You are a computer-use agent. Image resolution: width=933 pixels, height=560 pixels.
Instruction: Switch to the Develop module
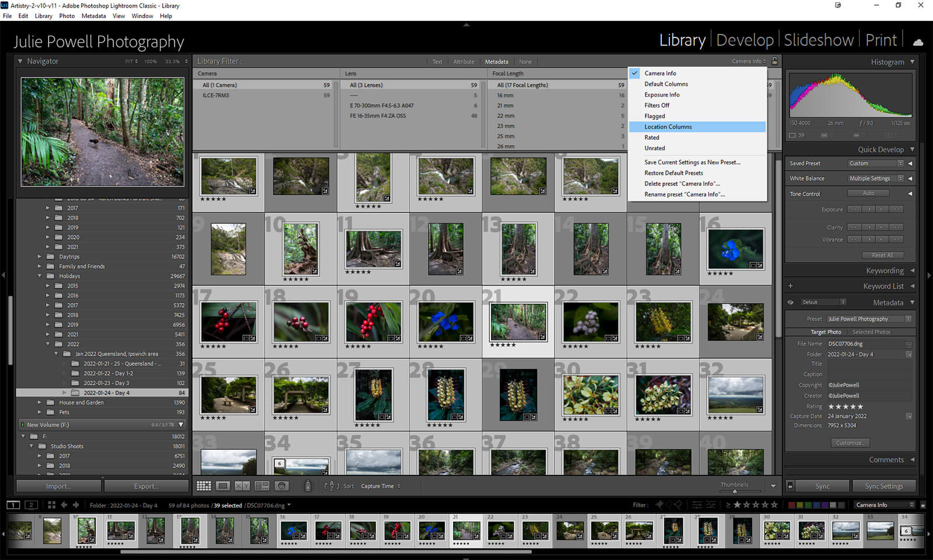[x=745, y=40]
